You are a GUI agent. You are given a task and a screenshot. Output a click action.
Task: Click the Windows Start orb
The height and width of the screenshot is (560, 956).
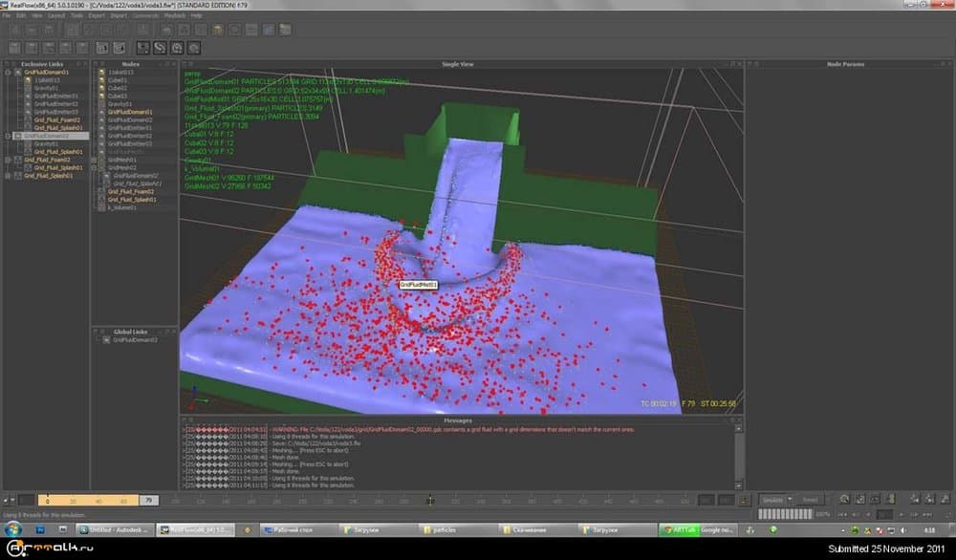(11, 528)
